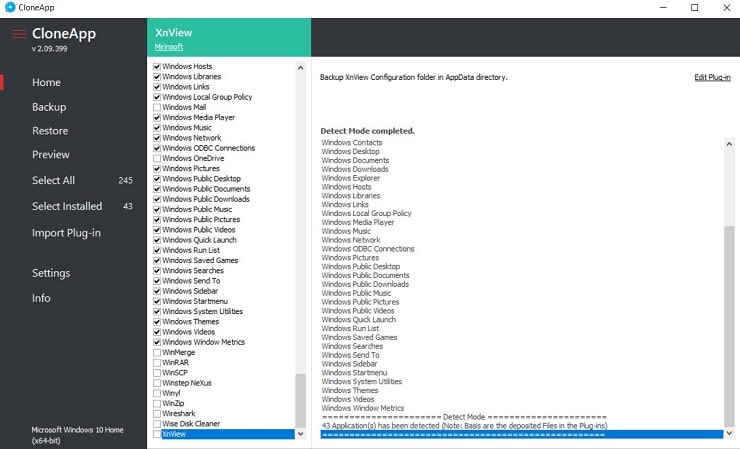Click the Edit Plug-in link
This screenshot has width=740, height=449.
click(712, 77)
